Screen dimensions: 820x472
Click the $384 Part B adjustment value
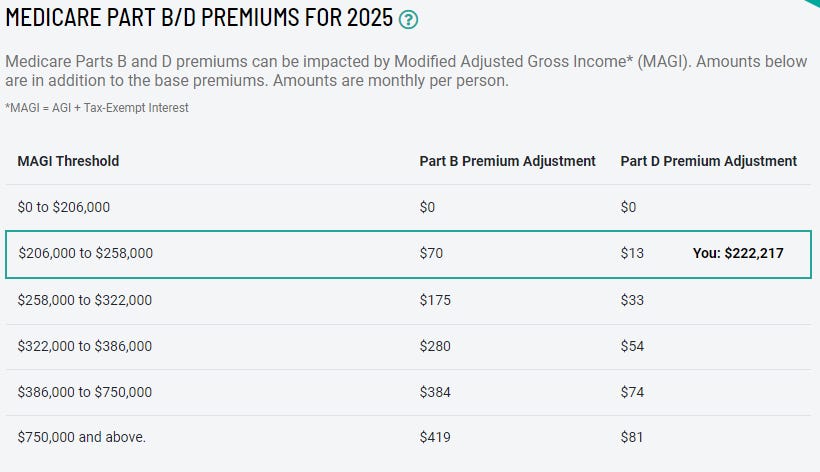click(435, 393)
